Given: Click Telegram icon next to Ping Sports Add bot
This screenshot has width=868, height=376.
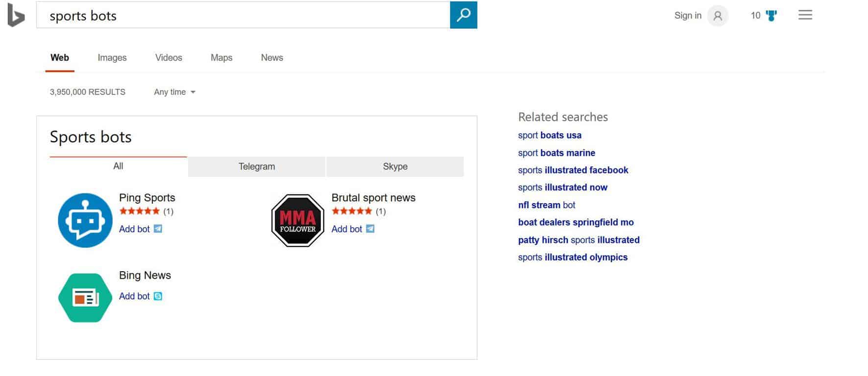Looking at the screenshot, I should pos(158,229).
